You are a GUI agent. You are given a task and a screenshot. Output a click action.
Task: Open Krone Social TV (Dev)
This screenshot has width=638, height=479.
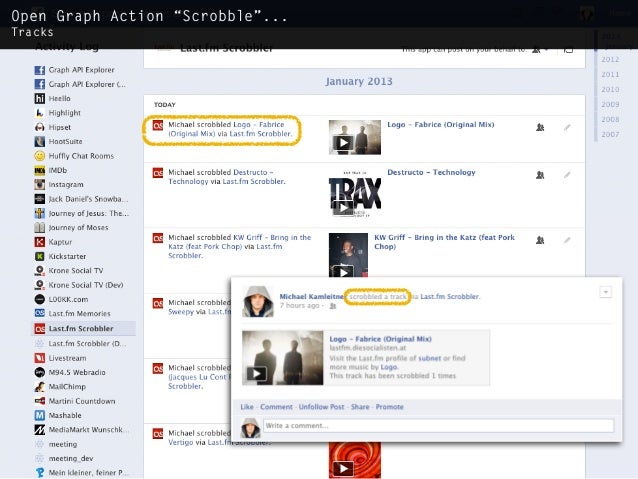[86, 285]
